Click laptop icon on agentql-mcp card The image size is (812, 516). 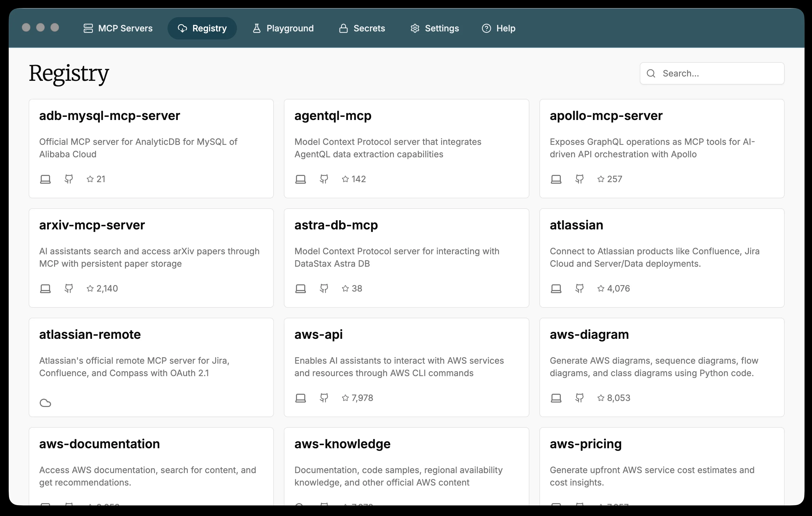coord(300,179)
